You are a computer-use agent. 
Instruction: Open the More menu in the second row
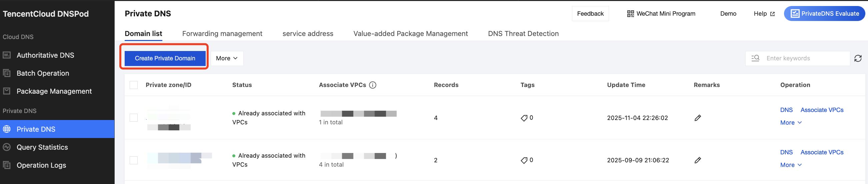(791, 165)
